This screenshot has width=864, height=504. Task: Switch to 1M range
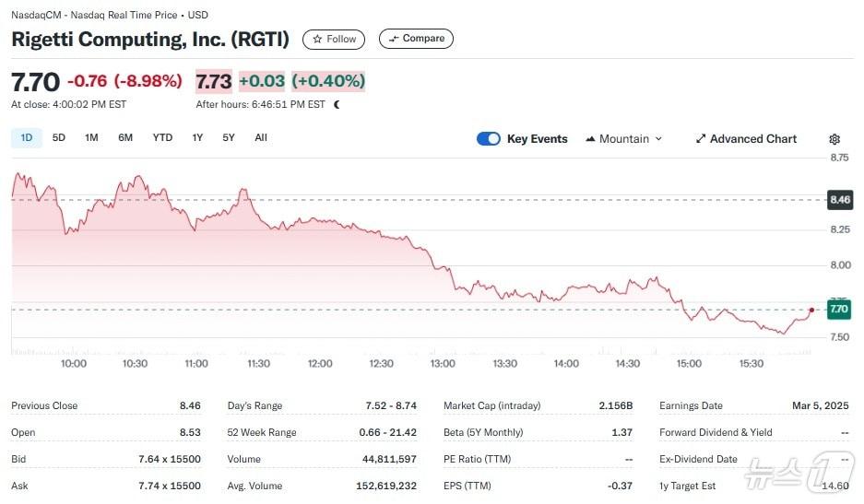(91, 138)
